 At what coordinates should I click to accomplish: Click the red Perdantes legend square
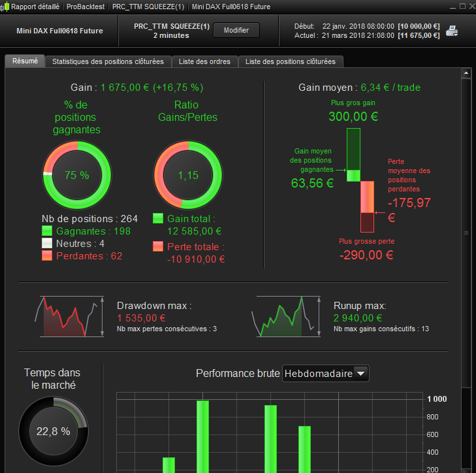click(x=47, y=255)
